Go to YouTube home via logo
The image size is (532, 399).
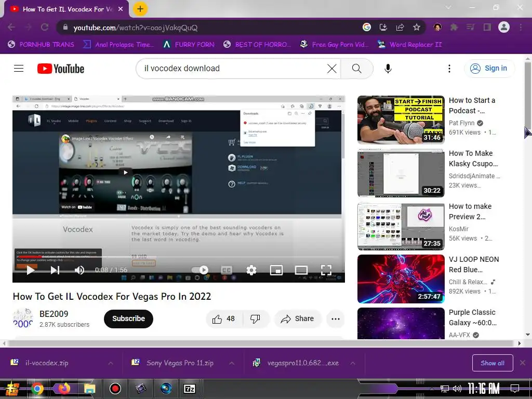61,69
